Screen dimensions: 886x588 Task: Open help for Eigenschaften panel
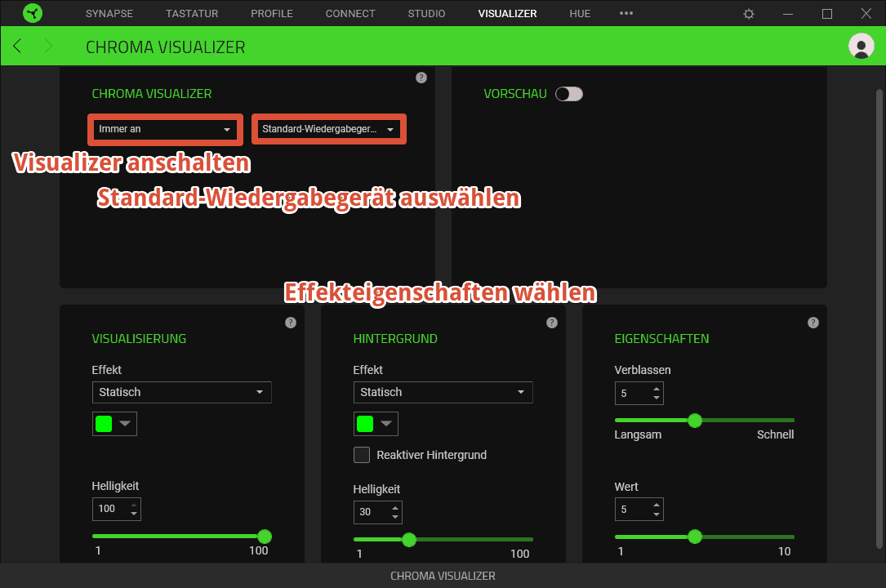(x=813, y=323)
